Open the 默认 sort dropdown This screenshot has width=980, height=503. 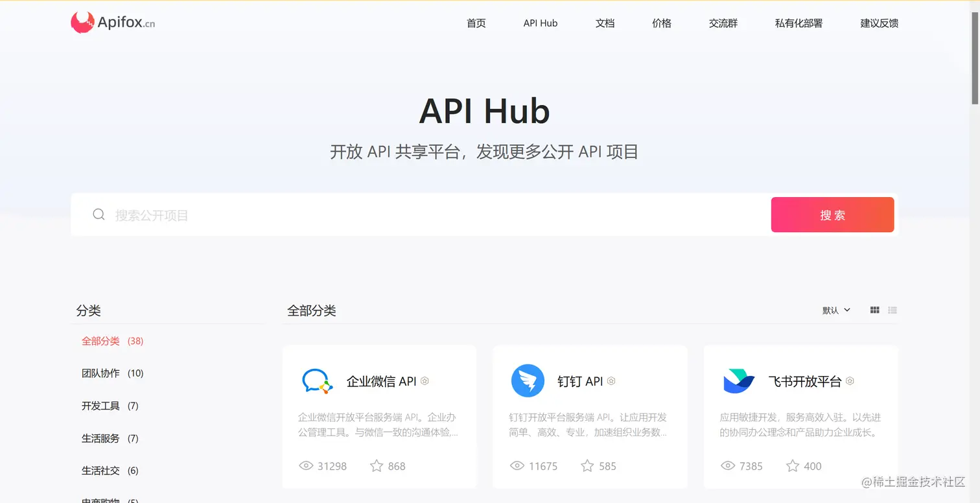836,310
